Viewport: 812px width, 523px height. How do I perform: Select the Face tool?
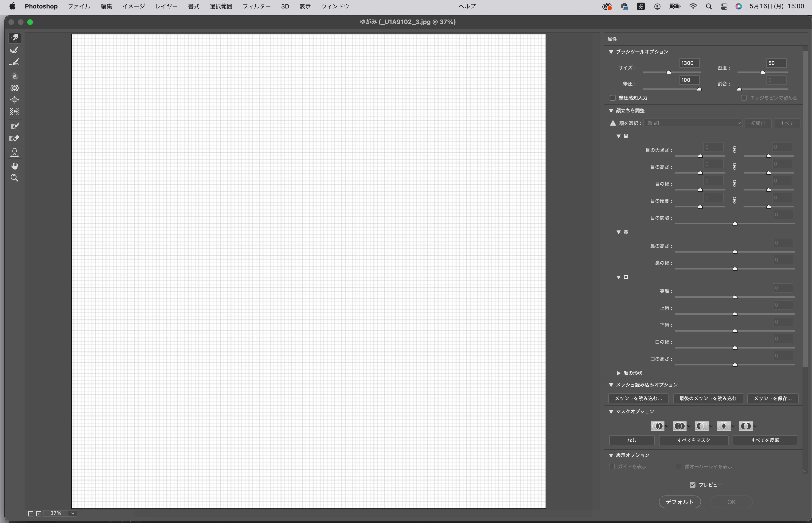click(15, 152)
